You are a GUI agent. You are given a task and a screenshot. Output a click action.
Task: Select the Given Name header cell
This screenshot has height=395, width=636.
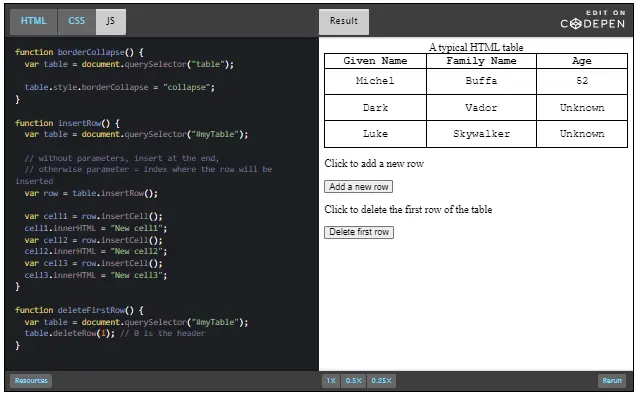tap(375, 61)
